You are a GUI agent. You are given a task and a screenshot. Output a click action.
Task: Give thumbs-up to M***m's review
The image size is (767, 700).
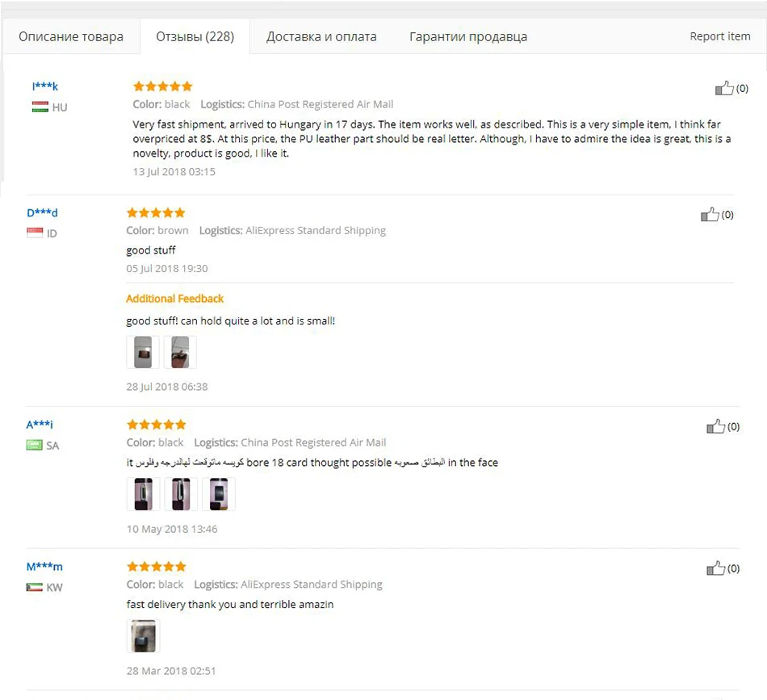[x=715, y=568]
